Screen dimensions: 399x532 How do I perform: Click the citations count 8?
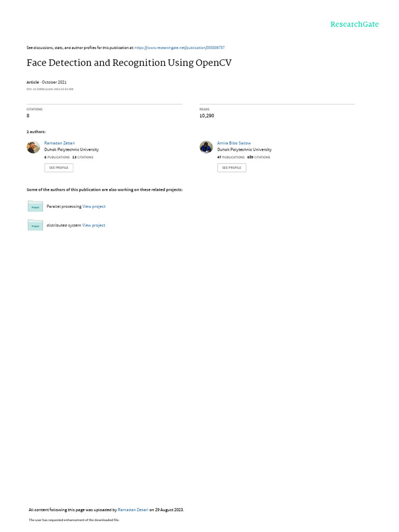tap(28, 116)
